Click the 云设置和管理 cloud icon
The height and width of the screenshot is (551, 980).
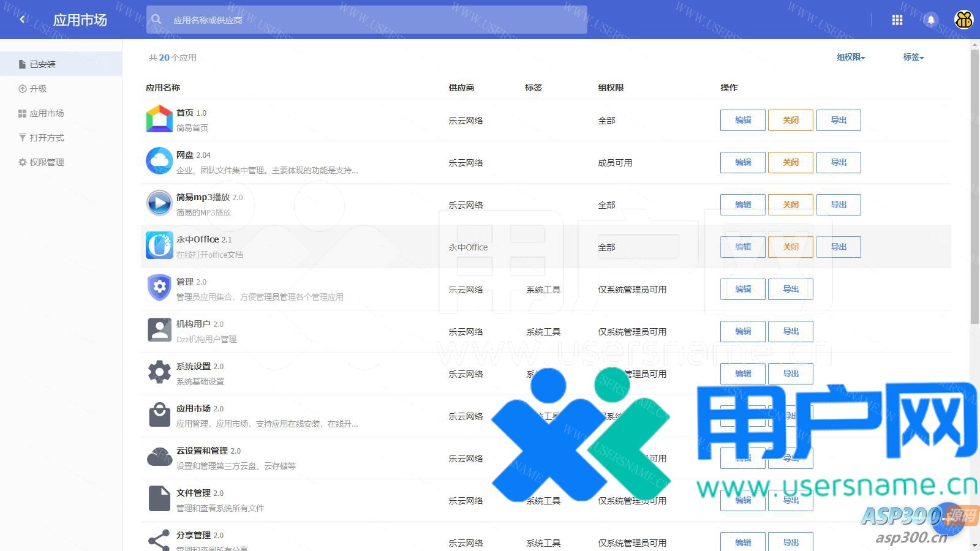[159, 457]
